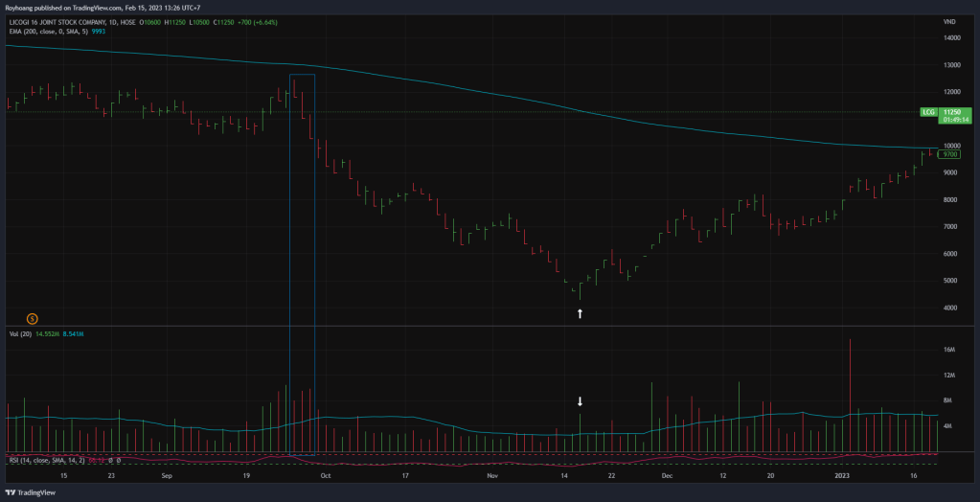Click the 2023 label on time axis

tap(842, 475)
